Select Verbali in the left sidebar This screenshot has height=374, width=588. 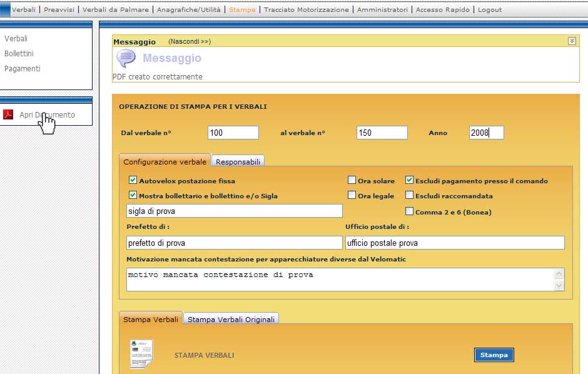[16, 39]
